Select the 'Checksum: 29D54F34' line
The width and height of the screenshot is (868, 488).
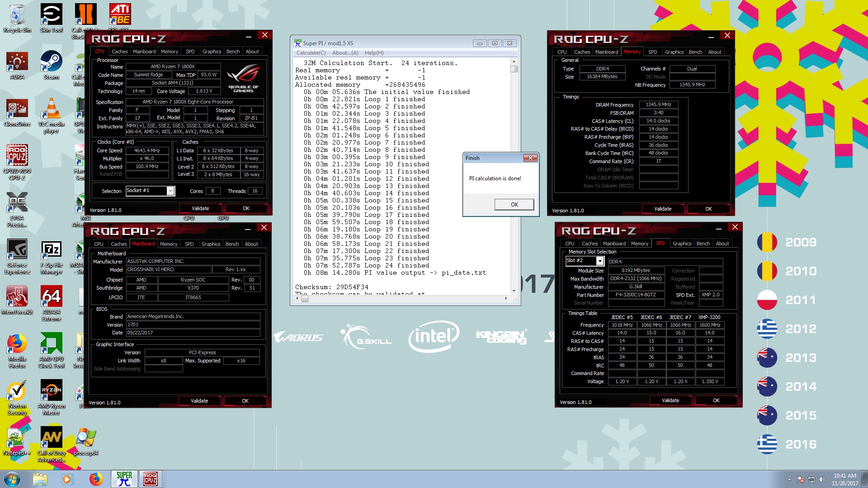[x=332, y=287]
